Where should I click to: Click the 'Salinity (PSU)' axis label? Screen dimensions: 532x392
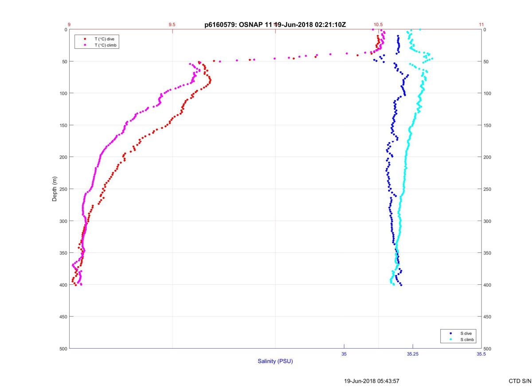[x=275, y=361]
